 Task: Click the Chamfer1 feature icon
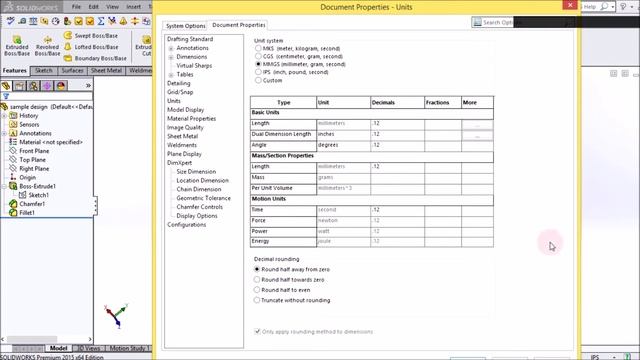tap(13, 204)
